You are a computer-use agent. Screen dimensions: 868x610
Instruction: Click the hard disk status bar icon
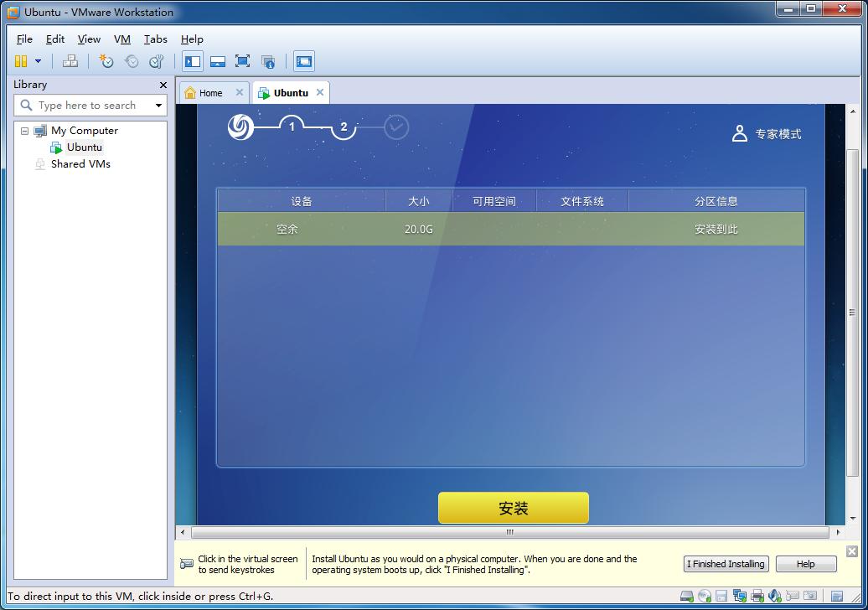click(687, 596)
